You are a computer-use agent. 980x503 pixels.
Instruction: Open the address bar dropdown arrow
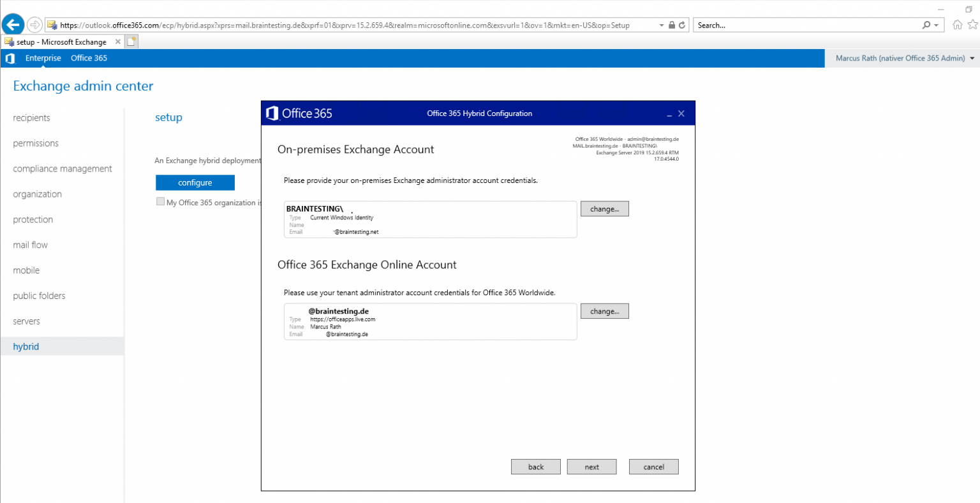point(661,24)
